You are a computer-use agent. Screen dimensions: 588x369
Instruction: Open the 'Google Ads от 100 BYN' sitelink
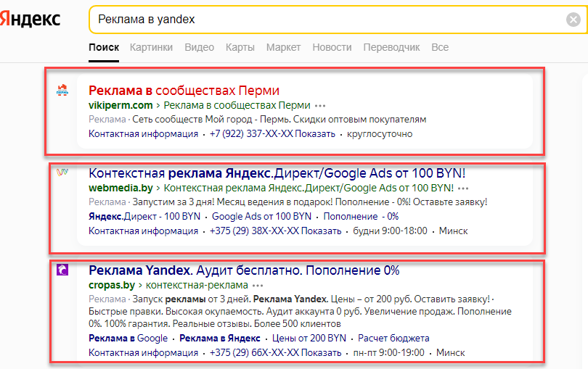[x=261, y=216]
